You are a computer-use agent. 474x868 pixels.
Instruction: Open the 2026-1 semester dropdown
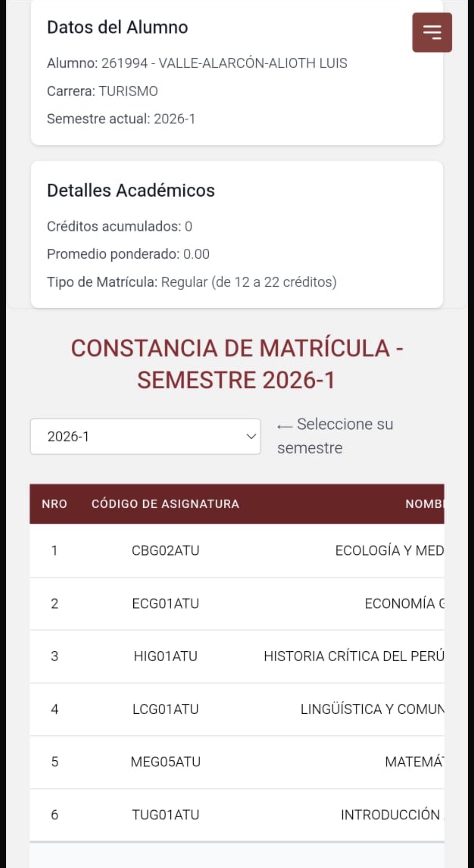(x=146, y=436)
